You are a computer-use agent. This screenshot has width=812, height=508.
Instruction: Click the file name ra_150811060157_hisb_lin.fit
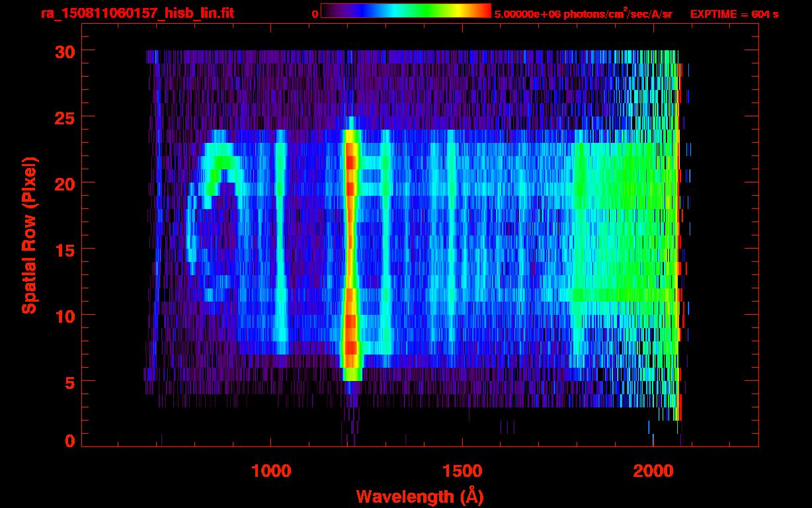pos(137,13)
